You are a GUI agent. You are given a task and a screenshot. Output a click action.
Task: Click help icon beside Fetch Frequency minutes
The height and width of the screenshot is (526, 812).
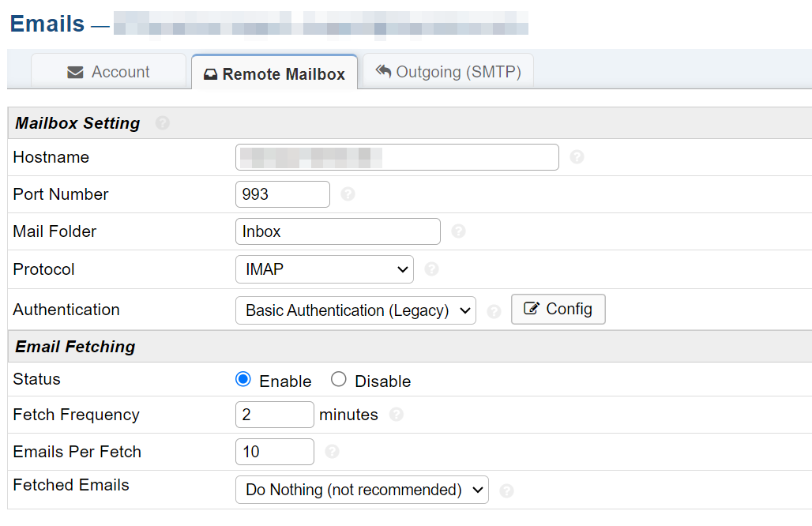point(397,415)
